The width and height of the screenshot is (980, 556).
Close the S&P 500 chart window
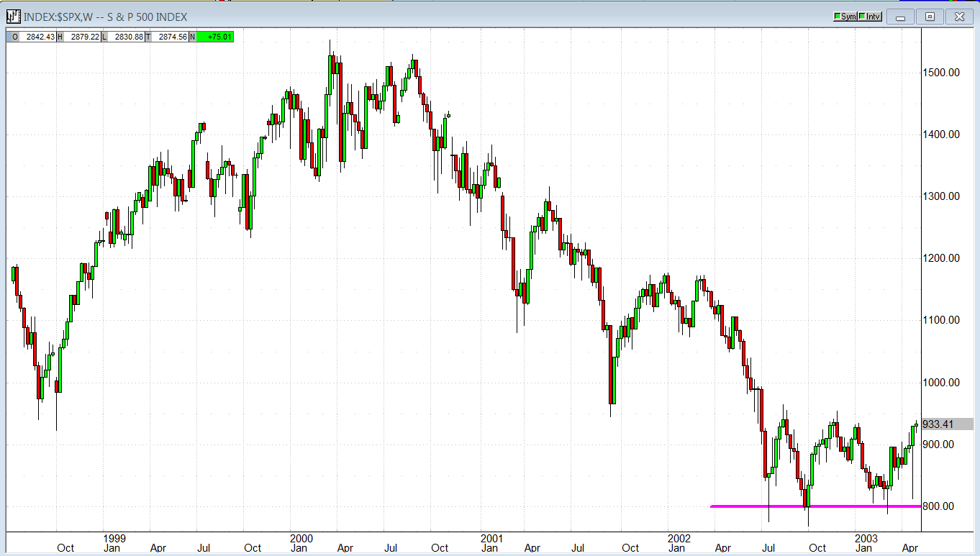[959, 17]
